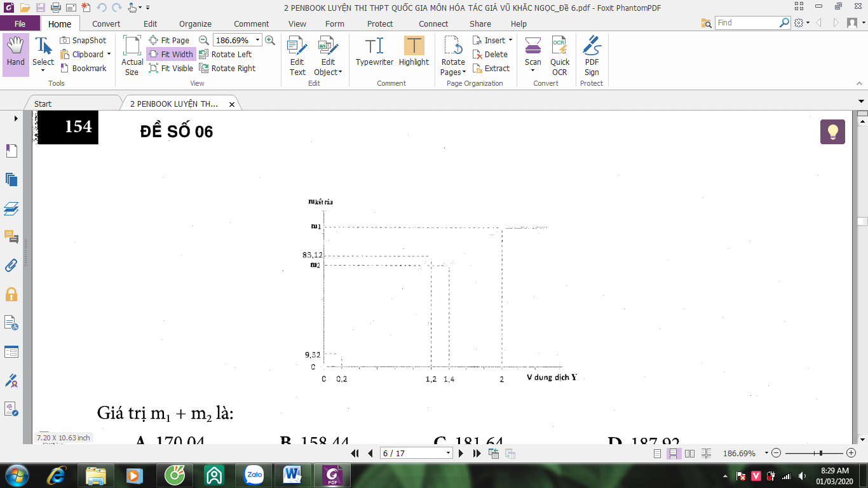
Task: Run Quick OCR on the document
Action: pos(560,56)
